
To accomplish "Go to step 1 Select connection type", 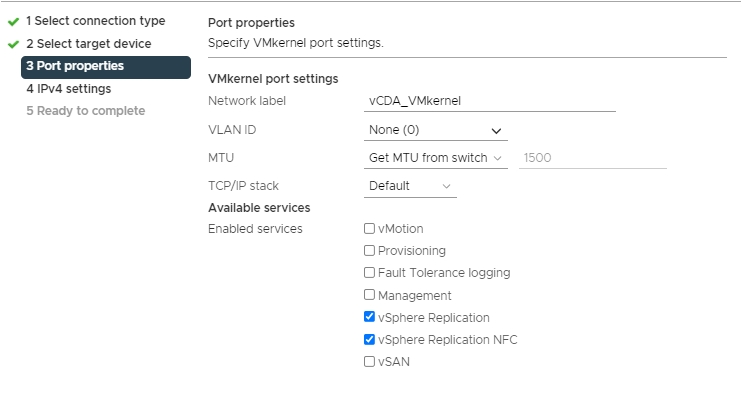I will pyautogui.click(x=95, y=21).
